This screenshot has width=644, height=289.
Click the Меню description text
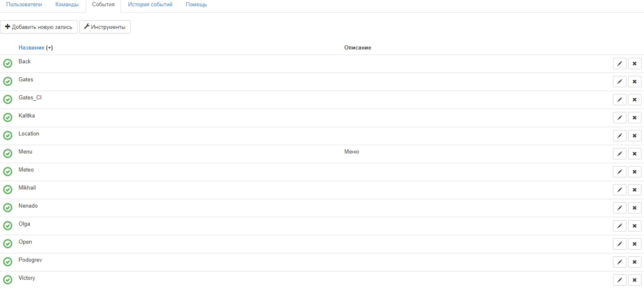[352, 151]
